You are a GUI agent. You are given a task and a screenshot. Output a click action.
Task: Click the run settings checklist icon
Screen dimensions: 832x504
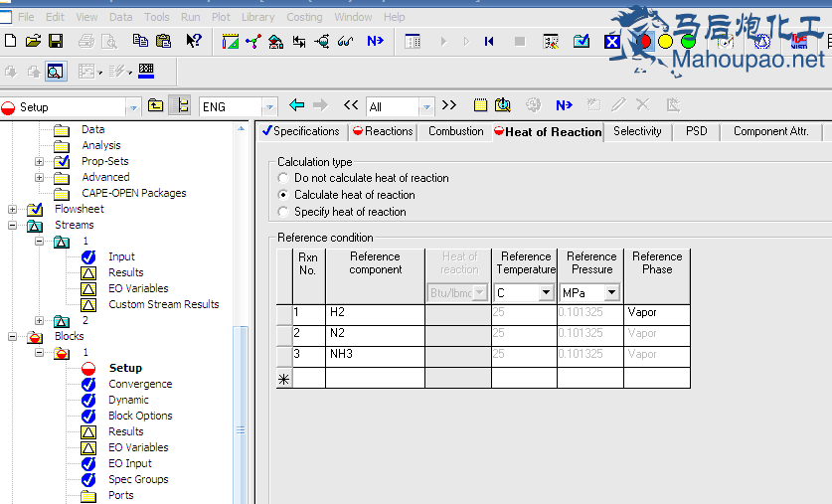pos(551,42)
